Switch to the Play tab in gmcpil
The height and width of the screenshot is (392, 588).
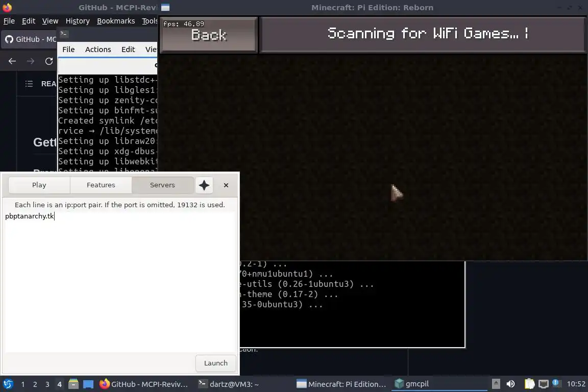(39, 185)
